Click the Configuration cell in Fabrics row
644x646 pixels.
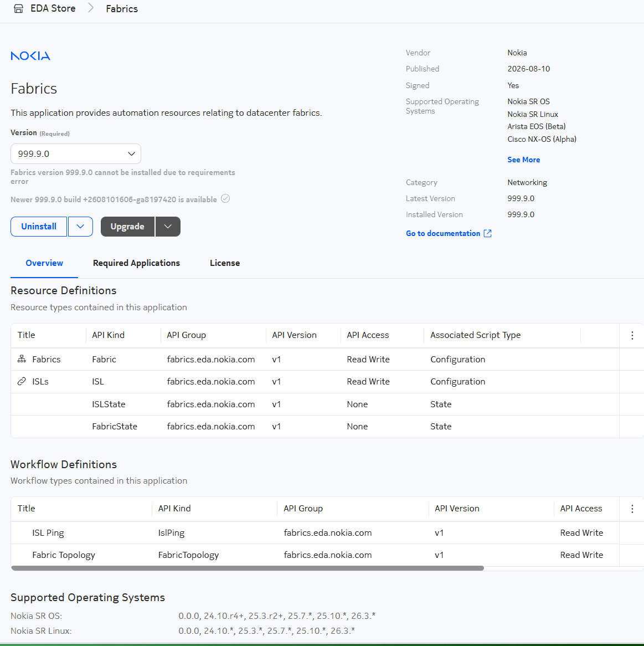tap(458, 360)
